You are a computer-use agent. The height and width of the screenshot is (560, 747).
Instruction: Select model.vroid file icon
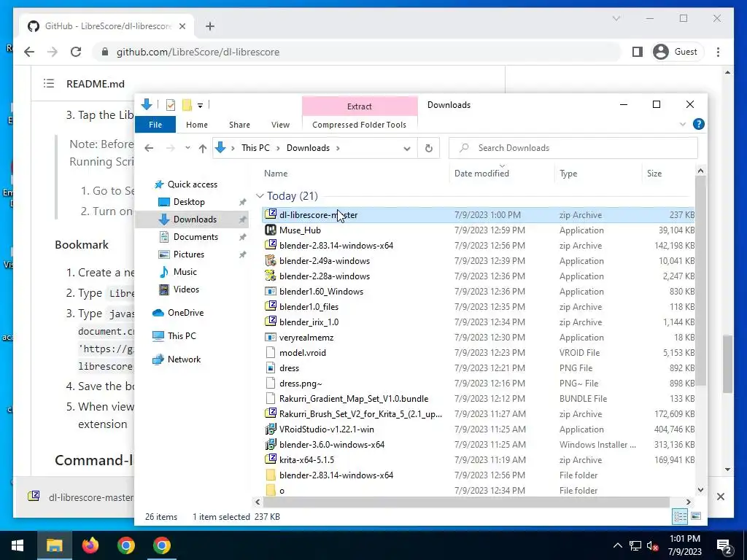pyautogui.click(x=271, y=352)
